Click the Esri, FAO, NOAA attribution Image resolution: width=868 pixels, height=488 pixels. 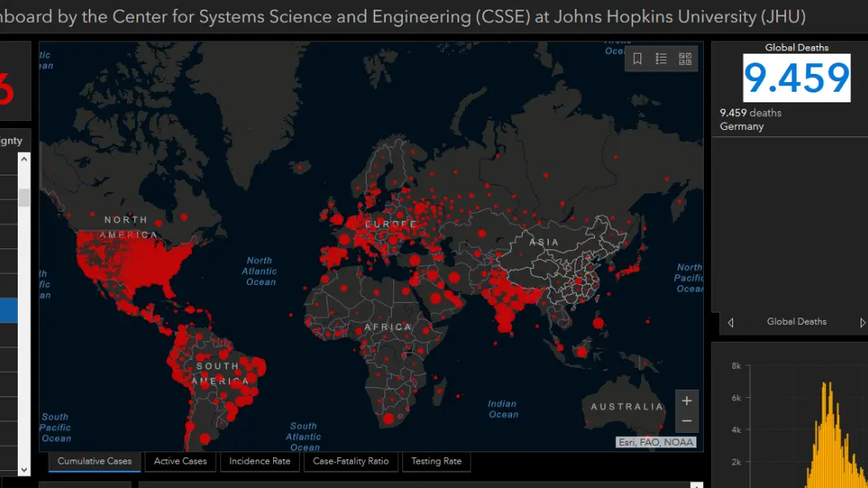[656, 443]
